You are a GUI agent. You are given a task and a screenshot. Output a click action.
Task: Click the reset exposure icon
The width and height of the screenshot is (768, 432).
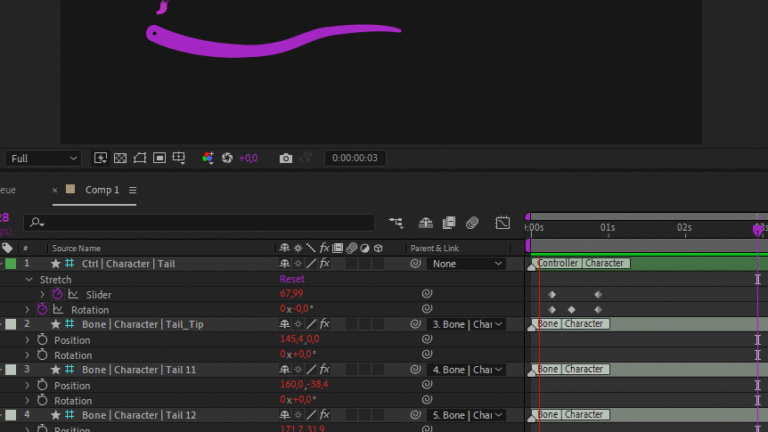coord(227,158)
